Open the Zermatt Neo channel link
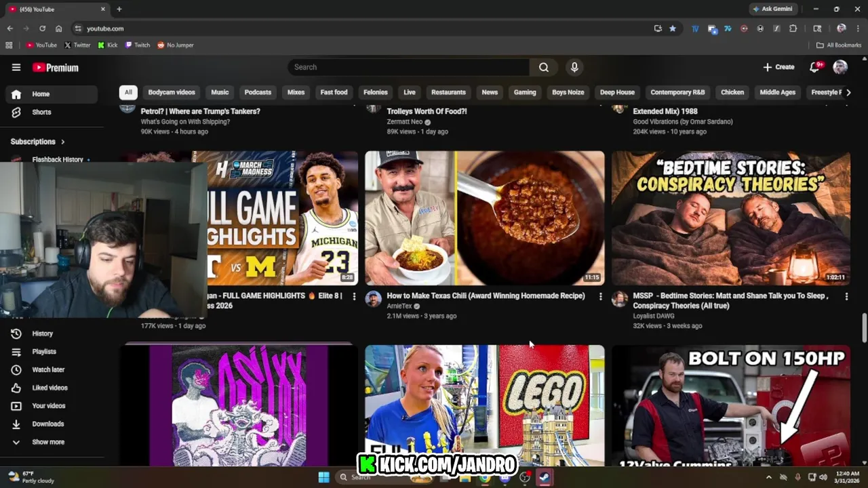Screen dimensions: 868x488 pos(404,122)
